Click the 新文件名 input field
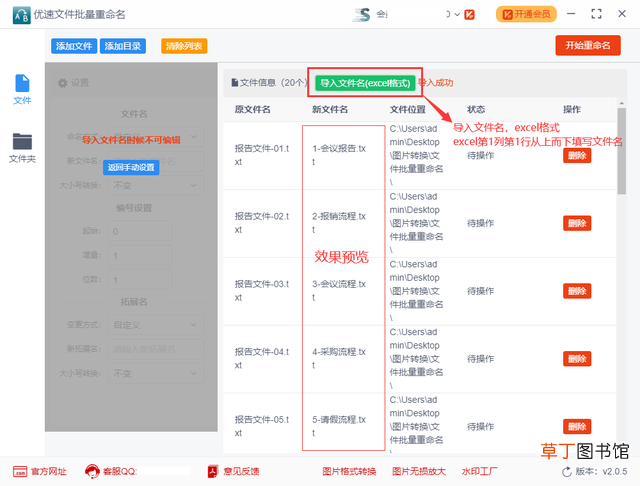640x486 pixels. click(156, 161)
